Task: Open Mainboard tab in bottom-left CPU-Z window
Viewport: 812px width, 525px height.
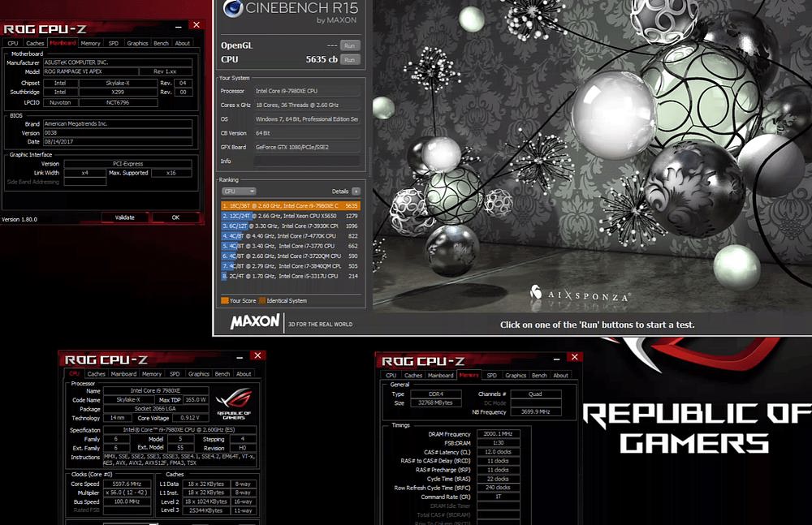Action: (x=123, y=374)
